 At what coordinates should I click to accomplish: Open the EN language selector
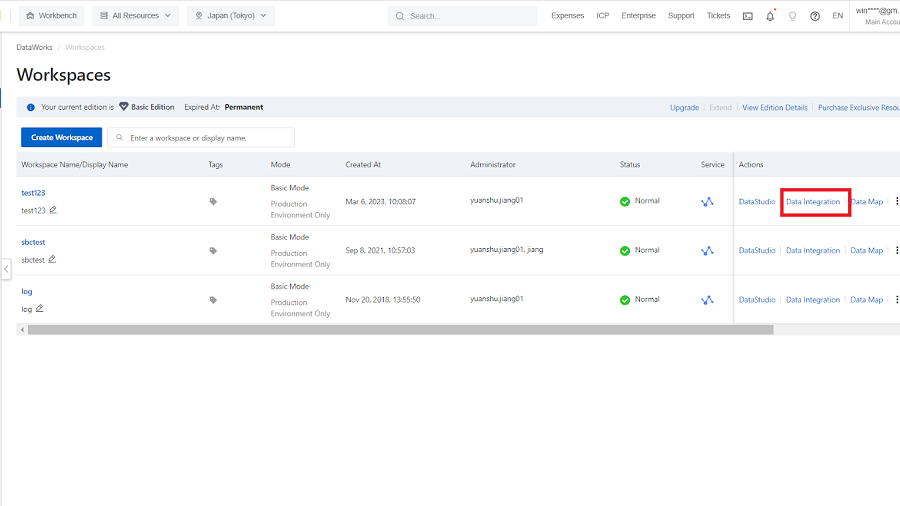tap(837, 16)
